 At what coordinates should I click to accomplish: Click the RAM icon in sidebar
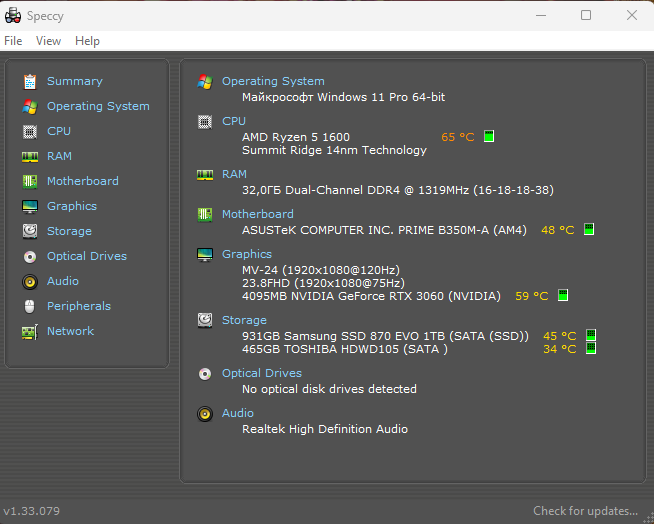tap(29, 156)
